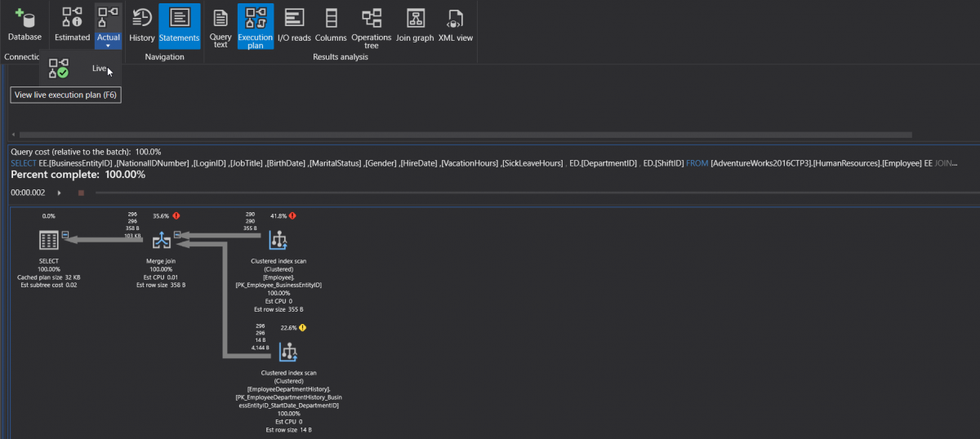Toggle the Statements navigation button

pyautogui.click(x=179, y=25)
